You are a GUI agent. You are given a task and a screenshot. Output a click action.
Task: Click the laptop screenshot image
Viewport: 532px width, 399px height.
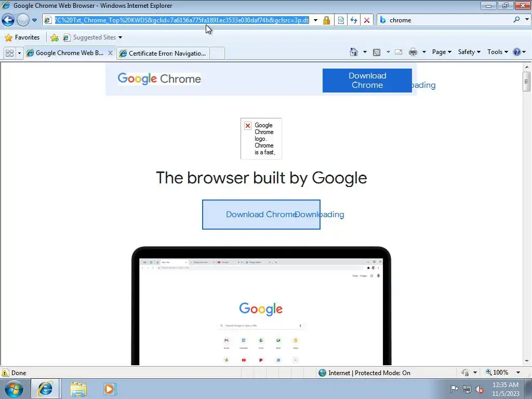click(x=261, y=306)
